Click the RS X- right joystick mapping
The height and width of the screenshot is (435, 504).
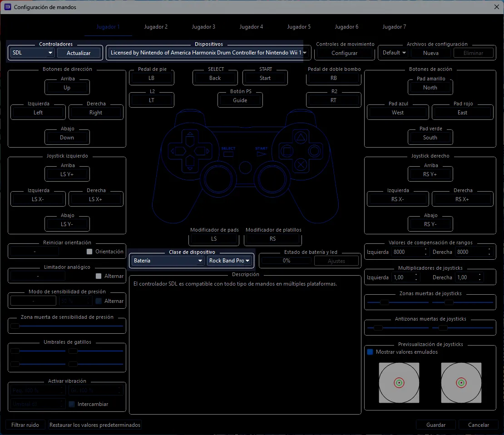click(398, 199)
